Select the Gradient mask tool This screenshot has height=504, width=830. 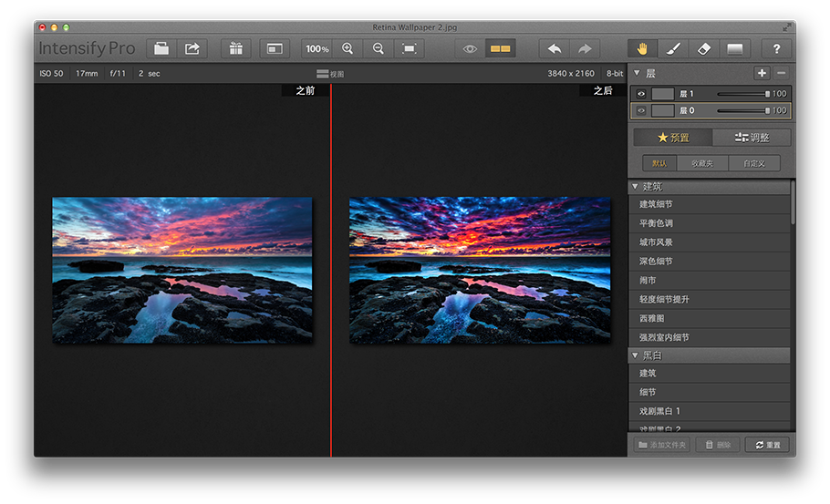(x=735, y=48)
